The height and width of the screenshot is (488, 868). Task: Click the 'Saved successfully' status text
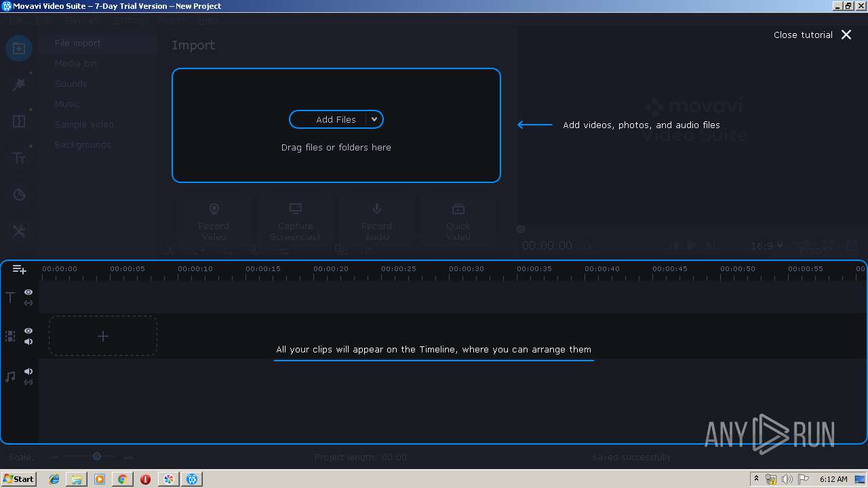coord(631,457)
